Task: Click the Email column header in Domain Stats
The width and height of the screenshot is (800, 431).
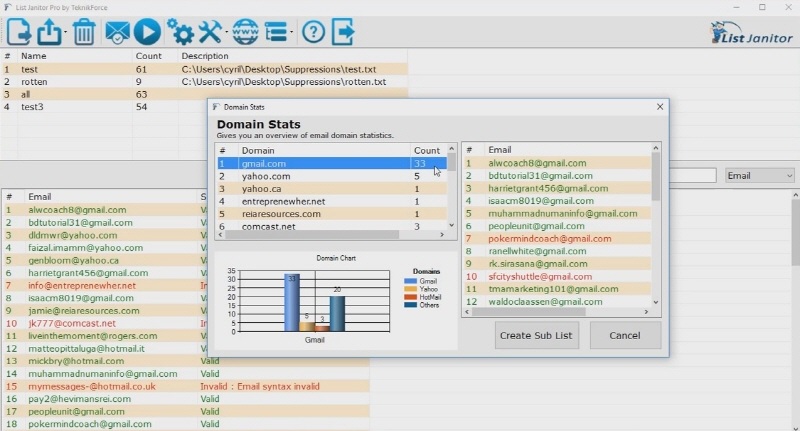Action: pyautogui.click(x=566, y=149)
